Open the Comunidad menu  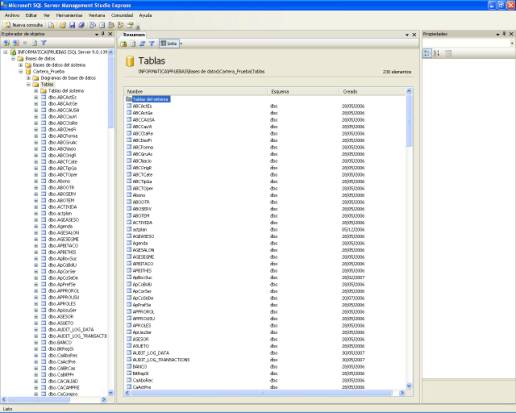(122, 15)
